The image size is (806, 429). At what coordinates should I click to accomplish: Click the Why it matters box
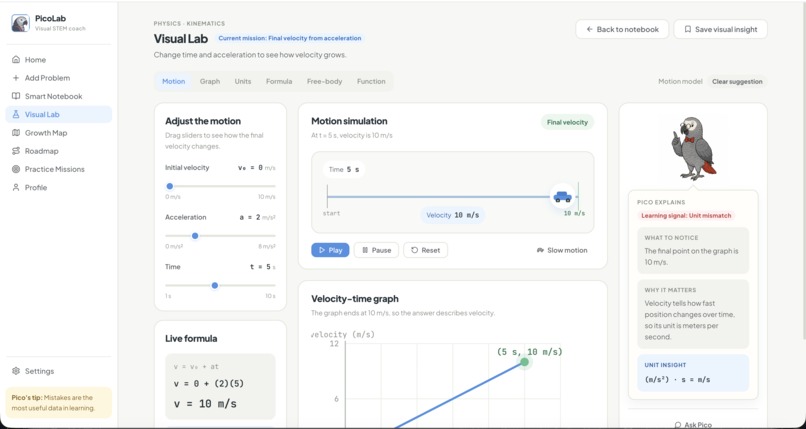coord(693,314)
